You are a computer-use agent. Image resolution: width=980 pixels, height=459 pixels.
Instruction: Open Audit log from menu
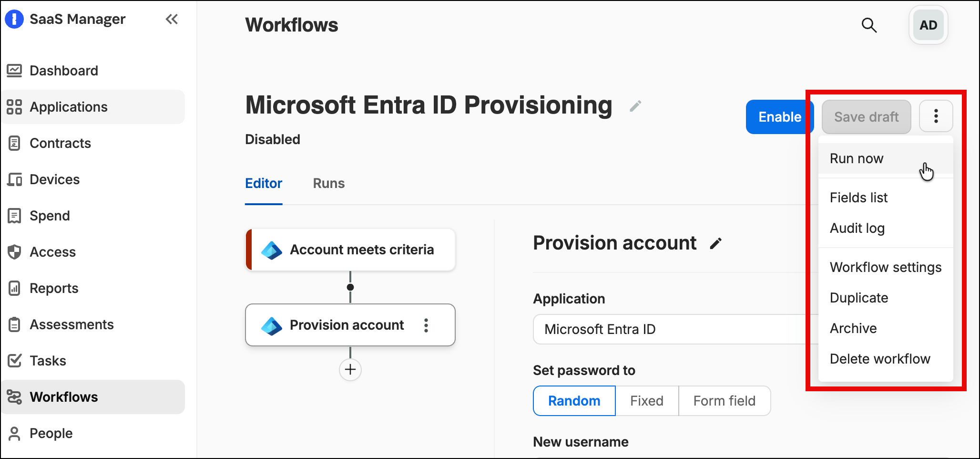pos(886,228)
